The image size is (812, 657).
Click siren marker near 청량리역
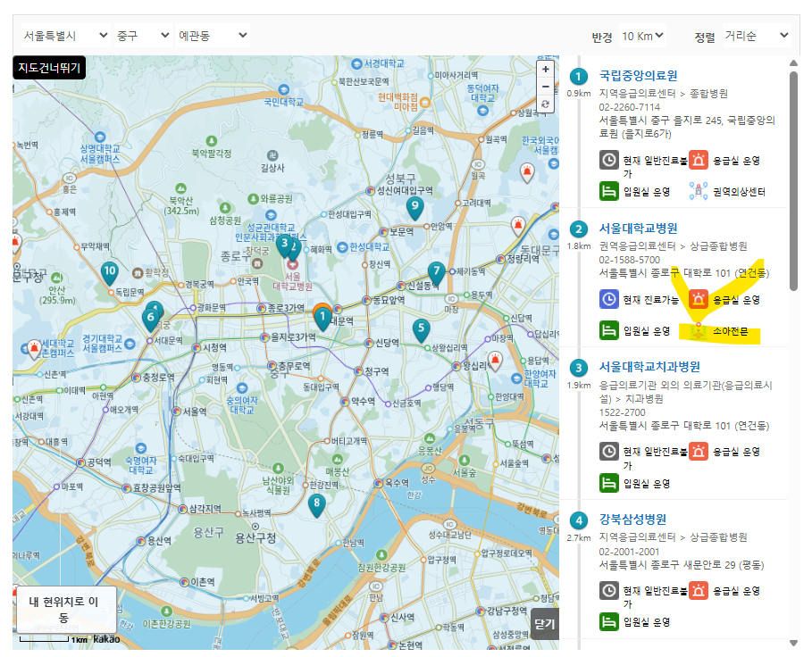pyautogui.click(x=518, y=227)
